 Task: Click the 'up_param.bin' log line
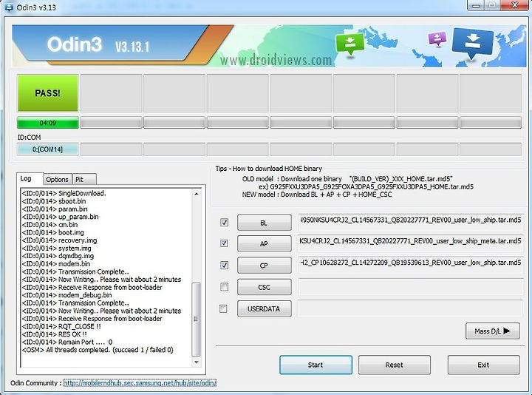tap(61, 217)
